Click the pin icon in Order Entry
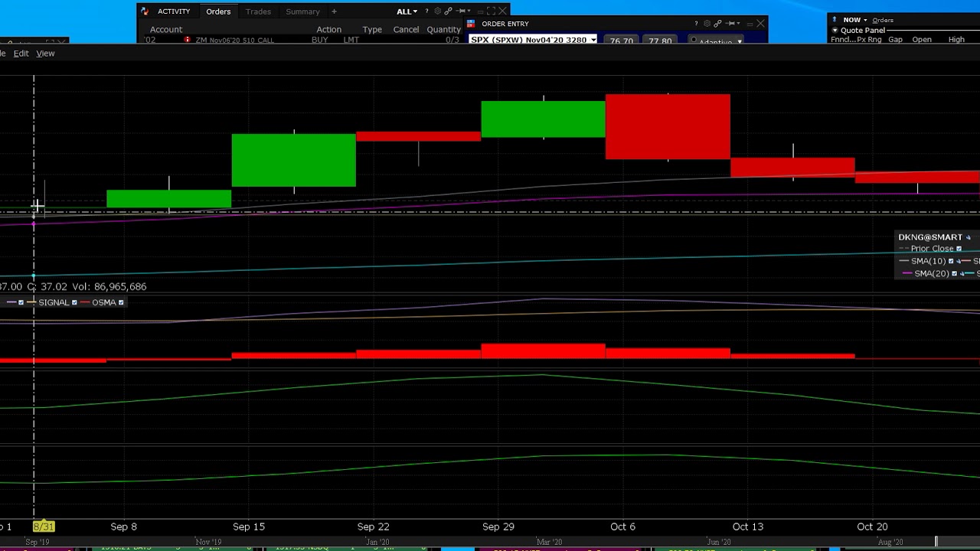This screenshot has width=980, height=551. point(730,24)
